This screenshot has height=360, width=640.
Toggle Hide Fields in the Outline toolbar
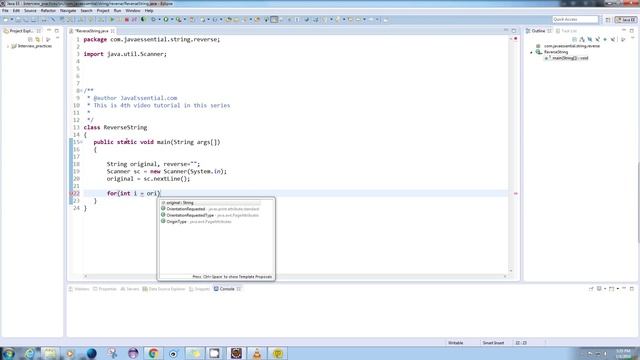[x=590, y=40]
